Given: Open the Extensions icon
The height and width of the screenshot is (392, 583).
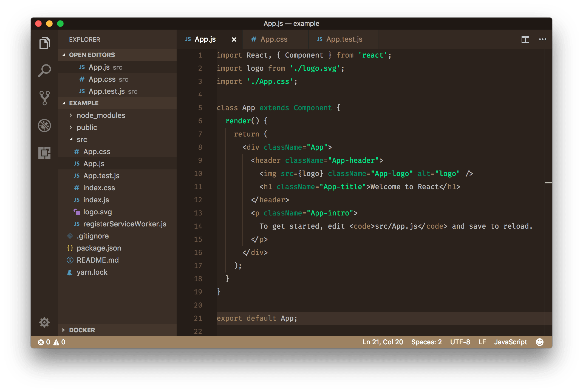Looking at the screenshot, I should point(45,152).
